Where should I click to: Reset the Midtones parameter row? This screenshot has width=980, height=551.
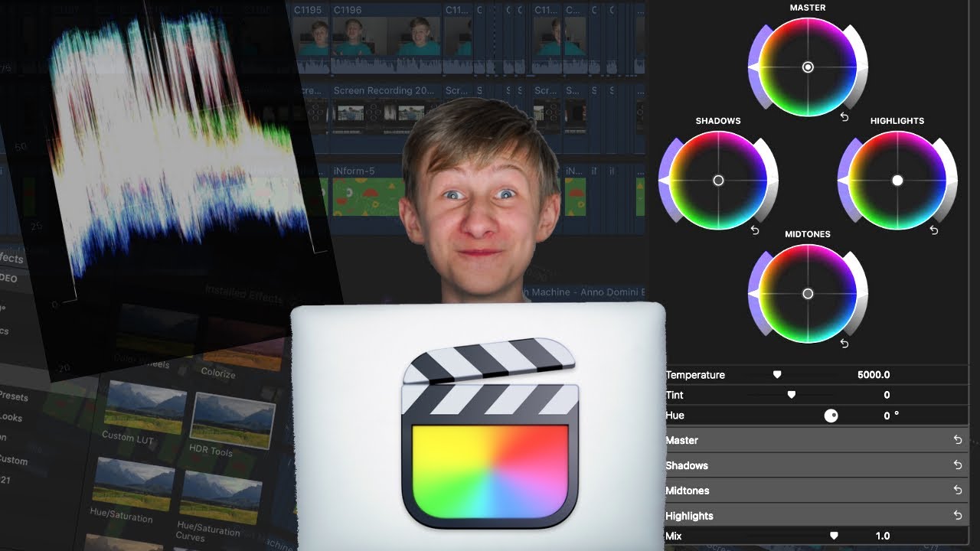click(957, 491)
